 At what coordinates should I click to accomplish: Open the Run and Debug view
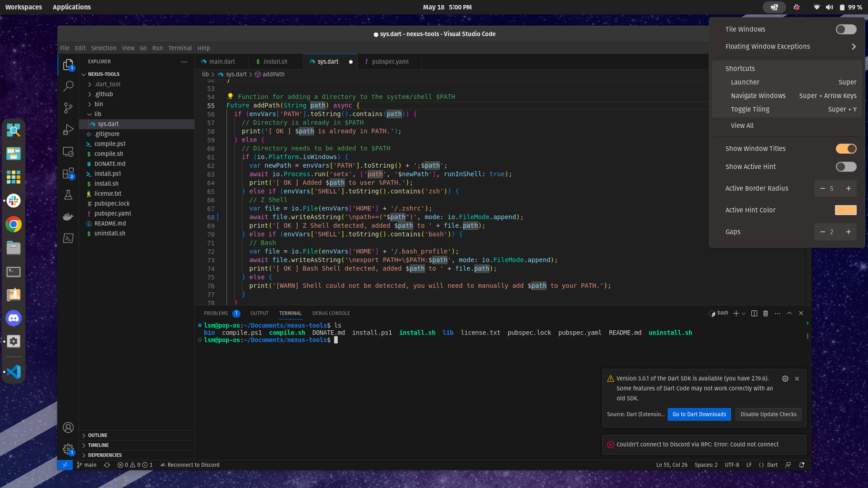pyautogui.click(x=68, y=130)
